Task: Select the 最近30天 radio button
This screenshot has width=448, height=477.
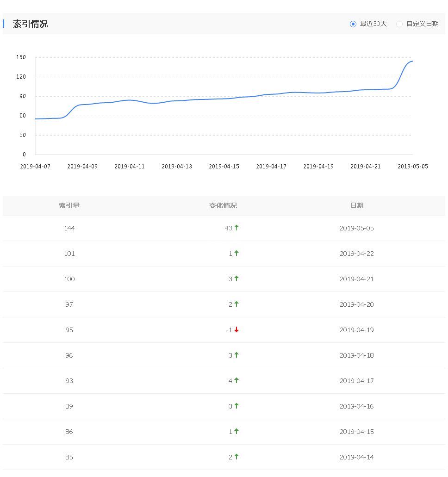Action: point(353,24)
